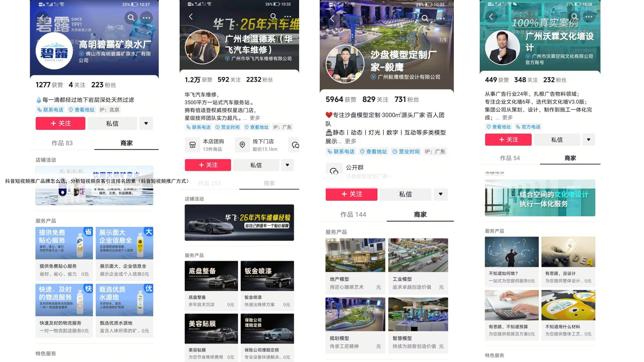The image size is (644, 362).
Task: Open three-dot menu on 沃霖文化墙 profile
Action: 589,17
